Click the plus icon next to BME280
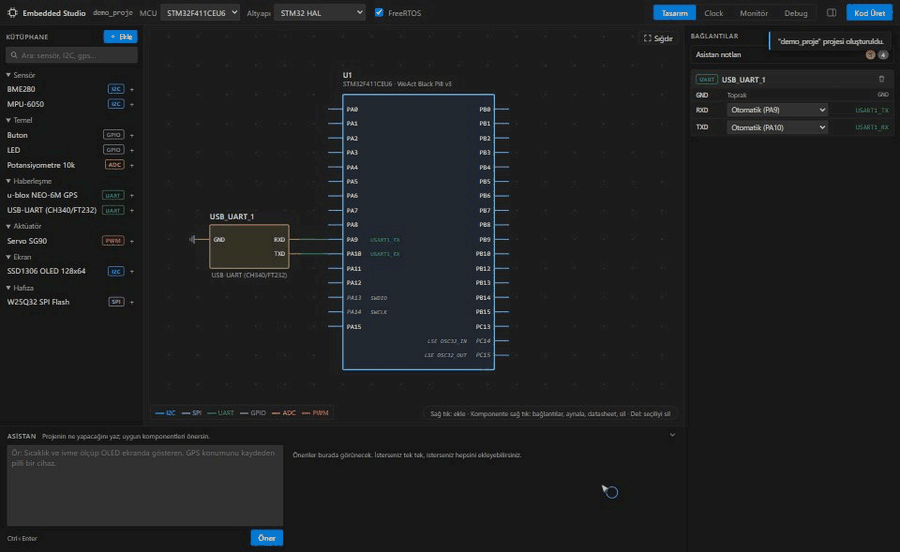 (132, 90)
